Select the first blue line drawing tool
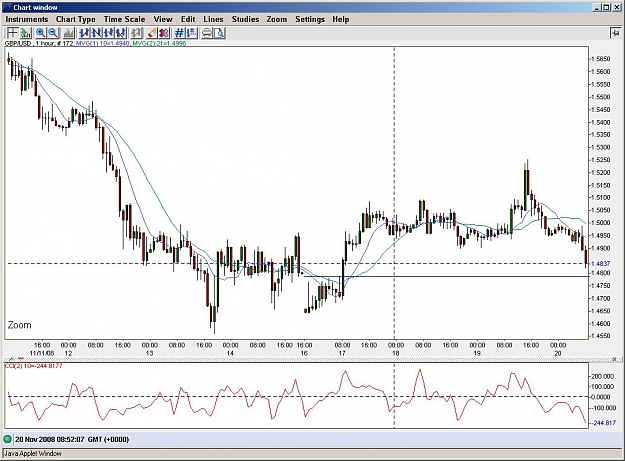625x461 pixels. [x=85, y=33]
